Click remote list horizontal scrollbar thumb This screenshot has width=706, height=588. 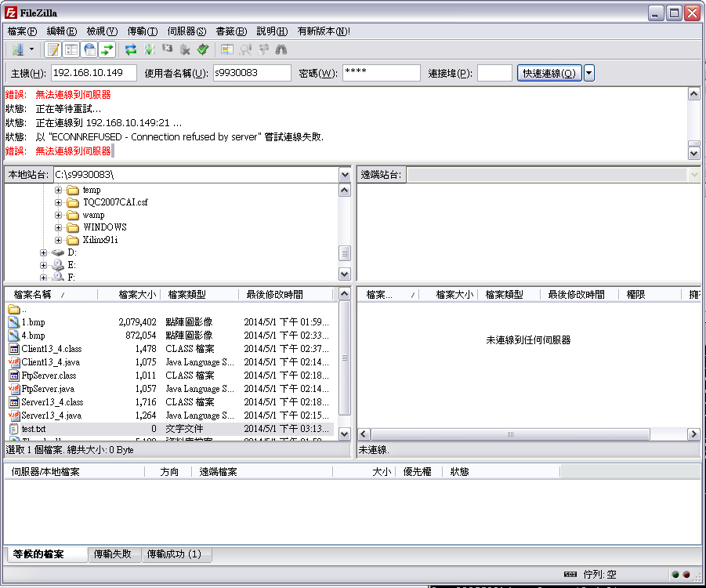point(510,434)
